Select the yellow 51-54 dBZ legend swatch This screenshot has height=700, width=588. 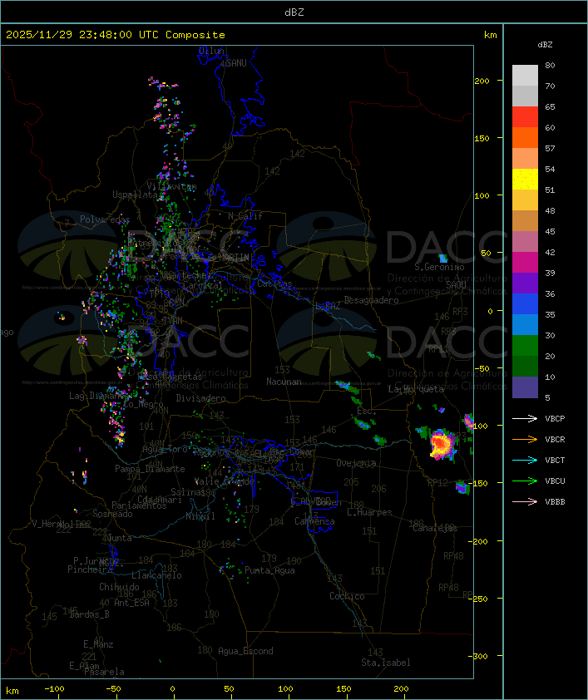tap(525, 179)
